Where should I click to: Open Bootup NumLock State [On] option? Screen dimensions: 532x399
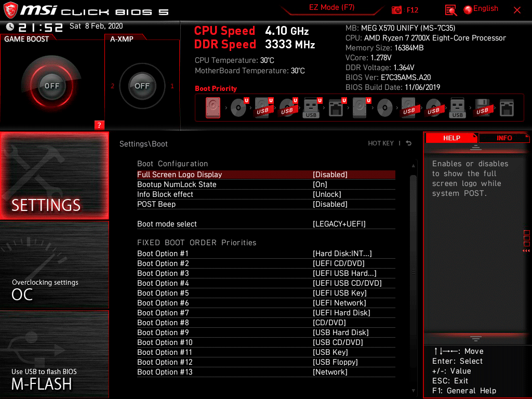click(320, 184)
